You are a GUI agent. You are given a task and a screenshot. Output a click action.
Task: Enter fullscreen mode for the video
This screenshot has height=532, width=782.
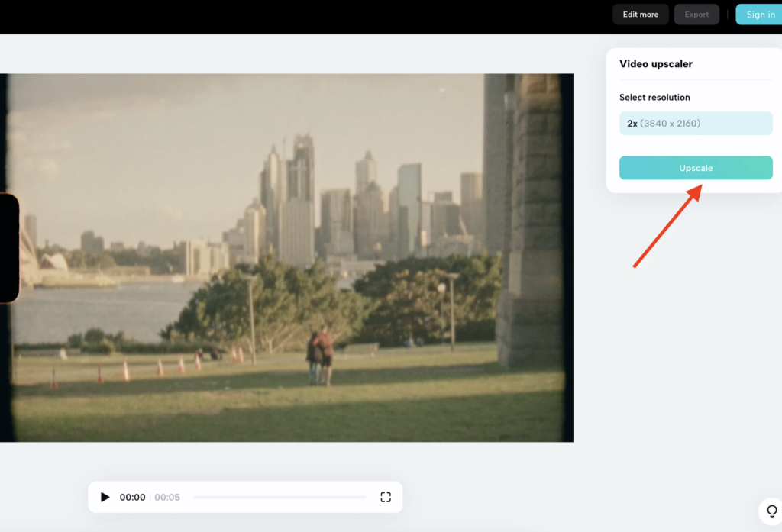tap(386, 498)
